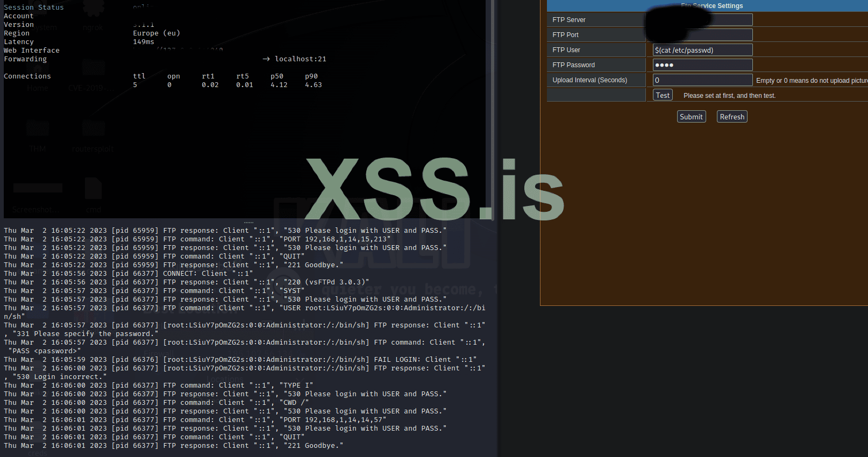Click the 'Web Interface' label in ngrok
Screen dimensions: 868x457
tap(32, 51)
